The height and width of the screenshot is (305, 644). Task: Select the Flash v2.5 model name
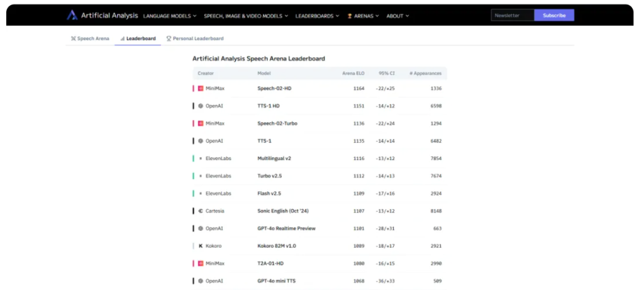click(269, 193)
